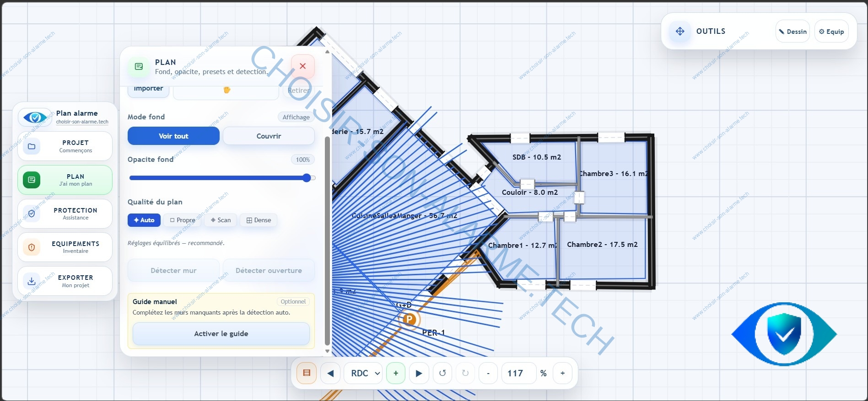
Task: Click the PLAN panel scrollbar
Action: click(327, 241)
